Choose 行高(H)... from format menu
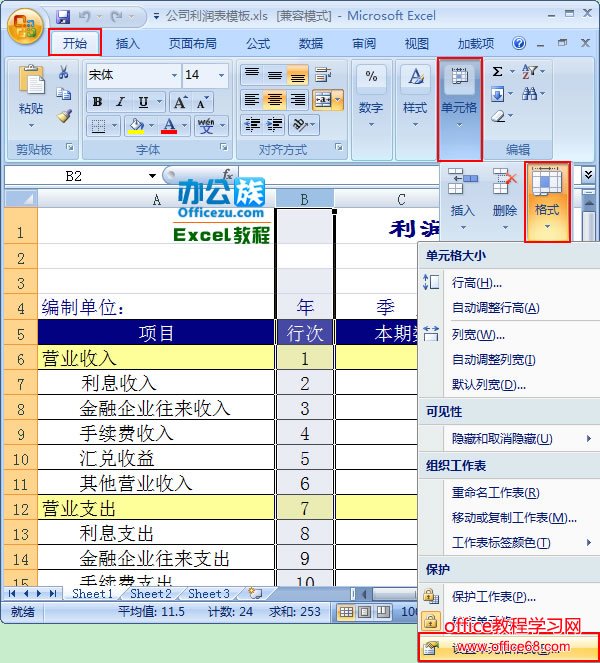The height and width of the screenshot is (663, 600). (509, 282)
